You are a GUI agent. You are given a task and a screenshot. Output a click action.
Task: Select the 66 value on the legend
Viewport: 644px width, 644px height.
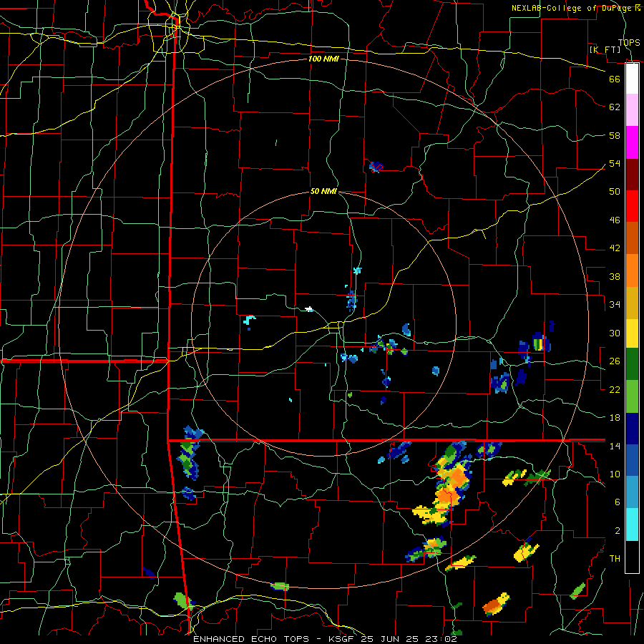click(x=615, y=79)
